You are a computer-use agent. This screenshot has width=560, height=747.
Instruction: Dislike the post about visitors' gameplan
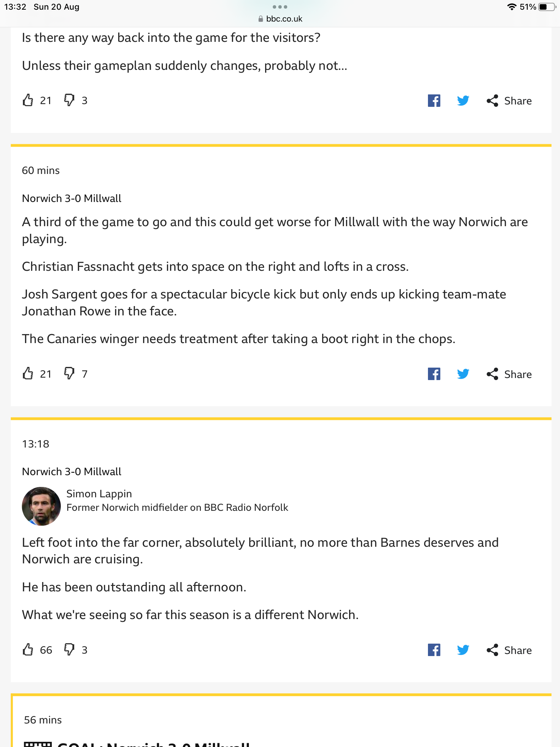[69, 100]
